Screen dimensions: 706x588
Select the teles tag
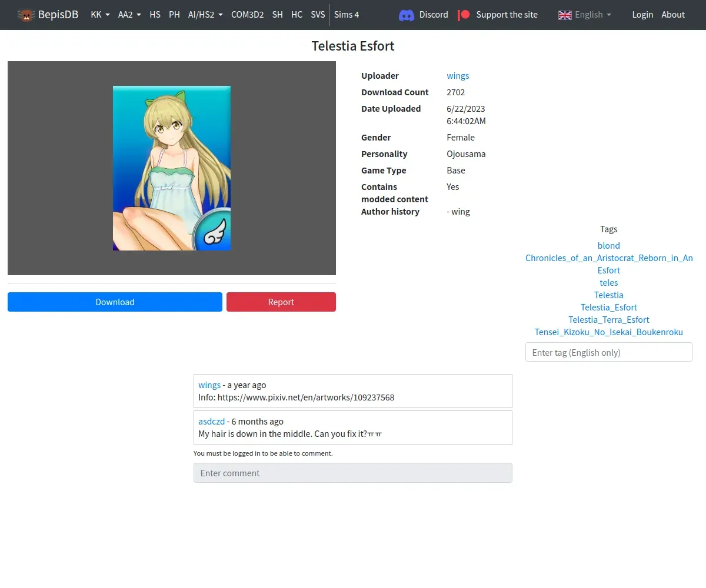click(x=609, y=283)
